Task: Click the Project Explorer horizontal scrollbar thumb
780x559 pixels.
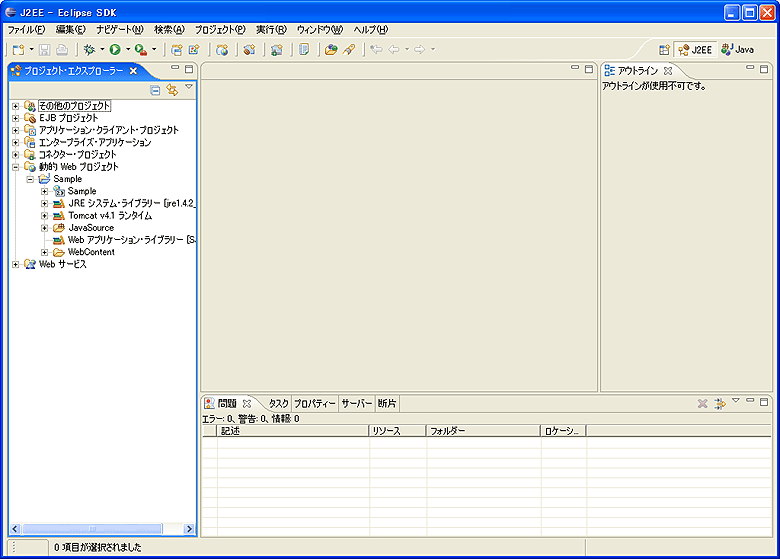Action: 93,529
